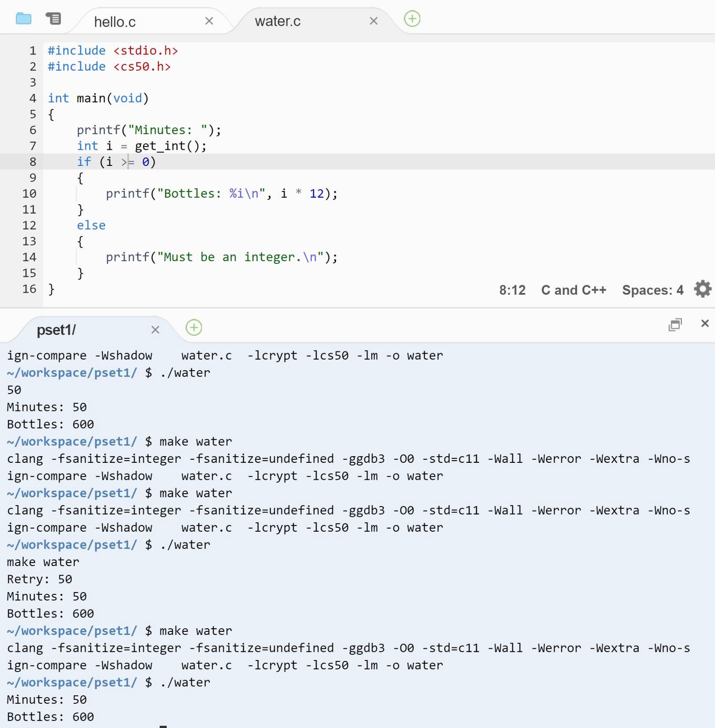The image size is (715, 728).
Task: Close the terminal panel with X icon
Action: tap(705, 323)
